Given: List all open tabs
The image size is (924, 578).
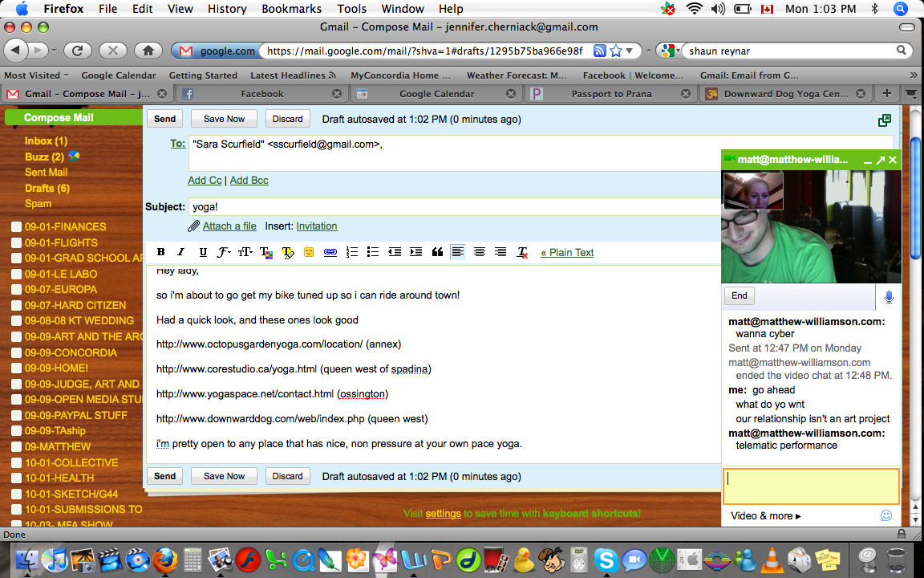Looking at the screenshot, I should coord(911,94).
